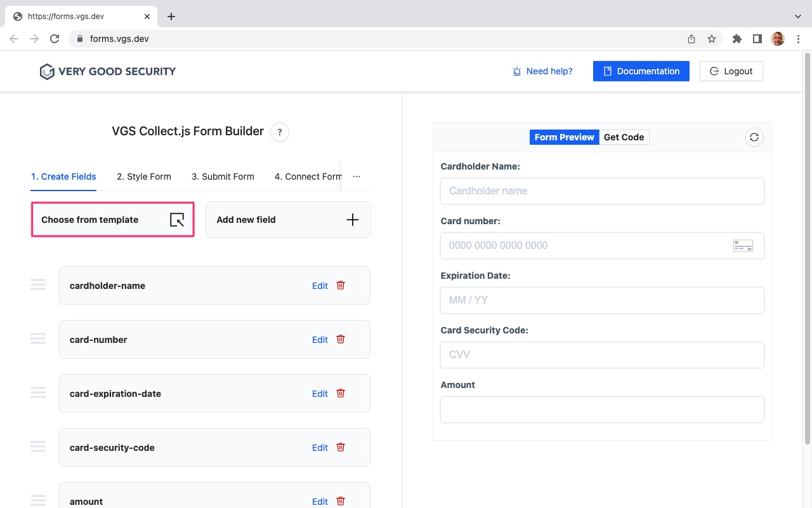Viewport: 812px width, 508px height.
Task: Delete the amount field with trash icon
Action: 341,501
